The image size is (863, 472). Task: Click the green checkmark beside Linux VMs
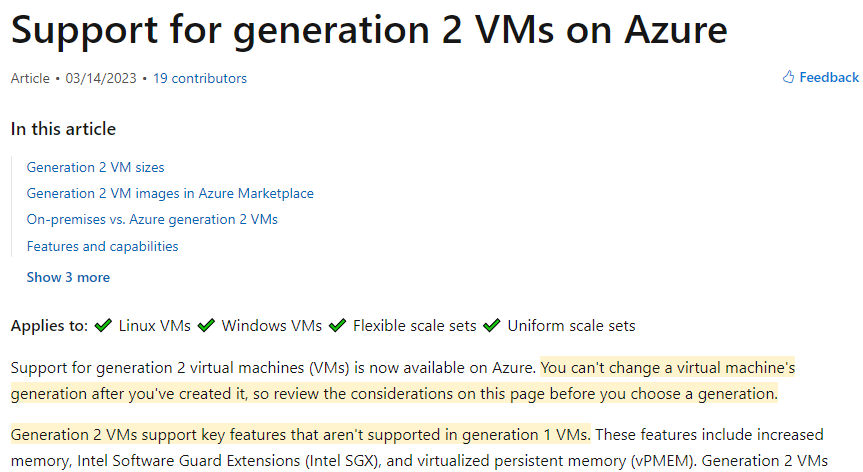pos(103,326)
